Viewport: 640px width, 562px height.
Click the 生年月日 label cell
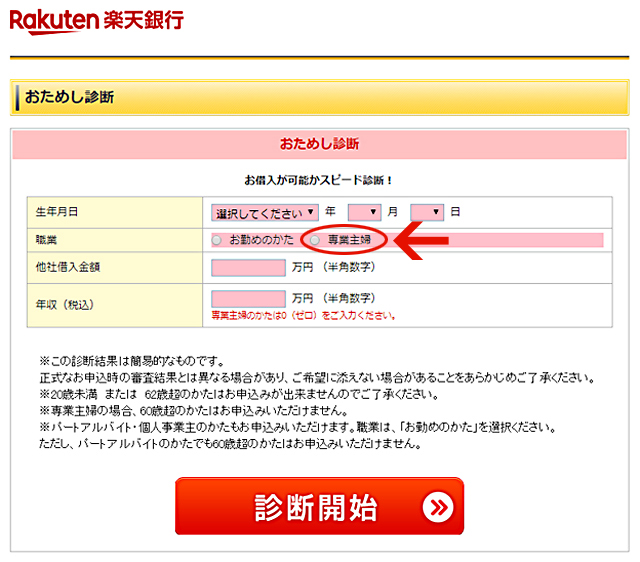(115, 212)
